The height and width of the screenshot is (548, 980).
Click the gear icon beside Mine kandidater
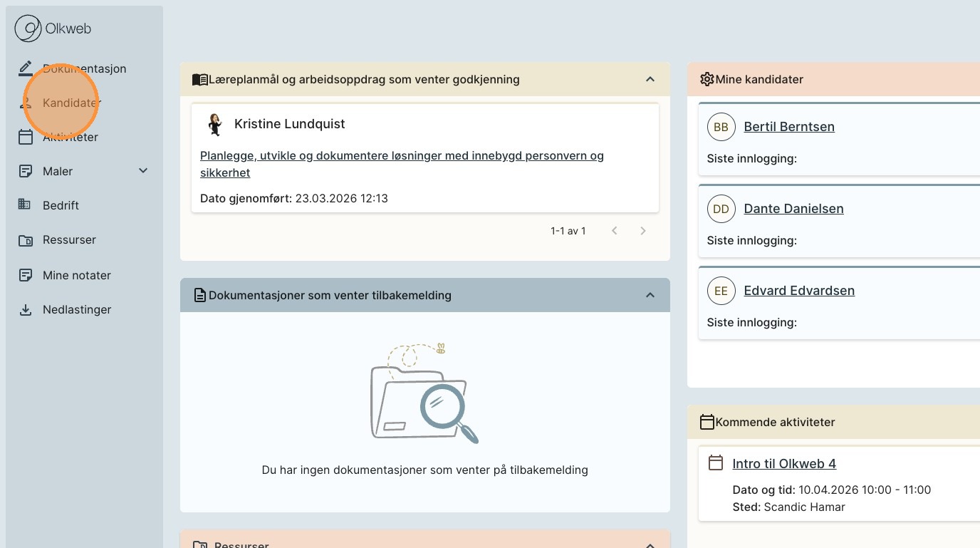(707, 79)
